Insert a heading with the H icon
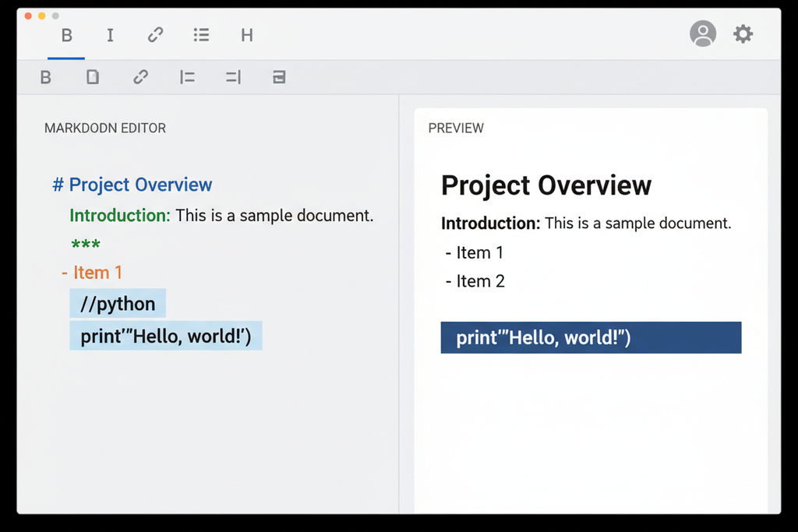 (x=246, y=35)
